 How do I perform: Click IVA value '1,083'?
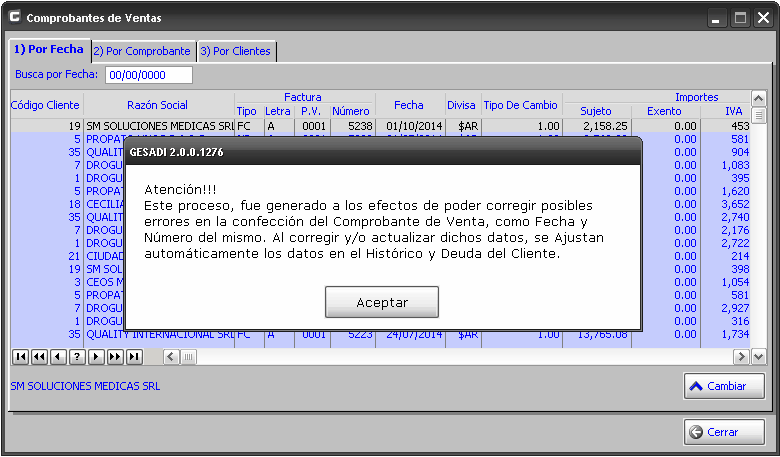coord(735,165)
